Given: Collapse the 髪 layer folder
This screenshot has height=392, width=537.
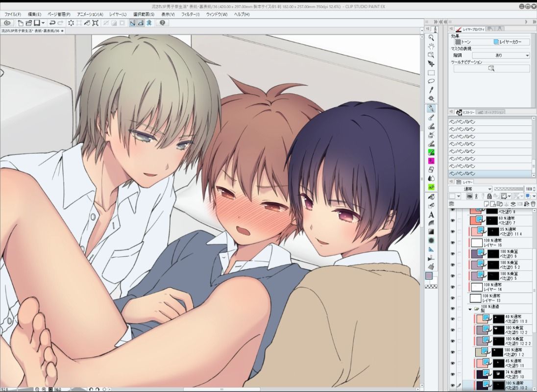Looking at the screenshot, I should pyautogui.click(x=470, y=309).
